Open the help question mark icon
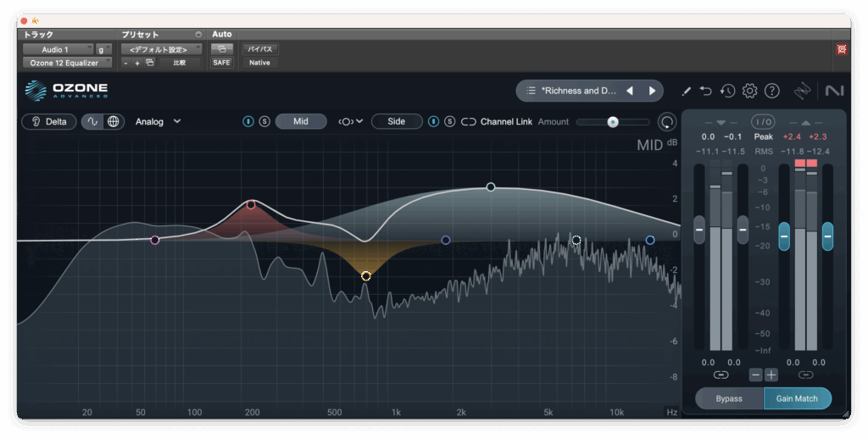The height and width of the screenshot is (439, 868). (771, 91)
